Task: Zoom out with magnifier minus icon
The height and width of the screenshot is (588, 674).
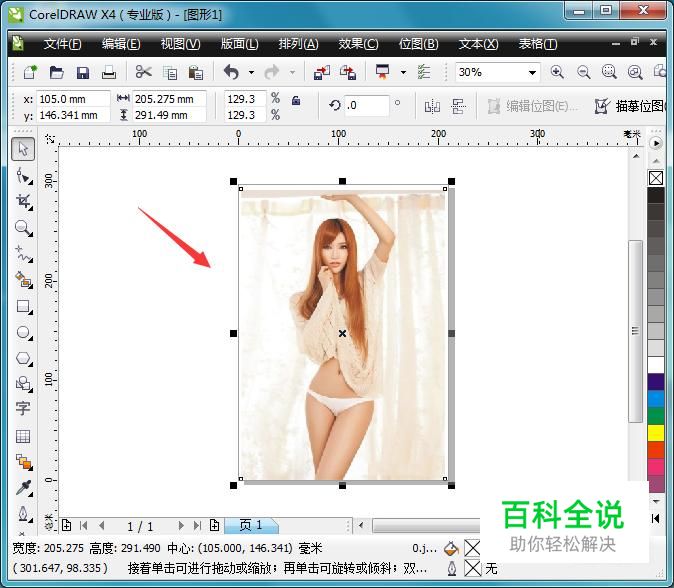Action: click(x=583, y=72)
